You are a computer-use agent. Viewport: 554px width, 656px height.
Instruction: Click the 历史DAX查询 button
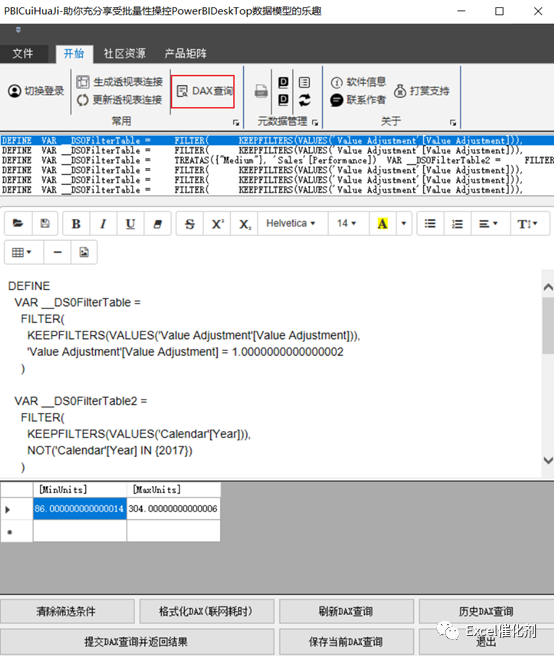(x=486, y=612)
